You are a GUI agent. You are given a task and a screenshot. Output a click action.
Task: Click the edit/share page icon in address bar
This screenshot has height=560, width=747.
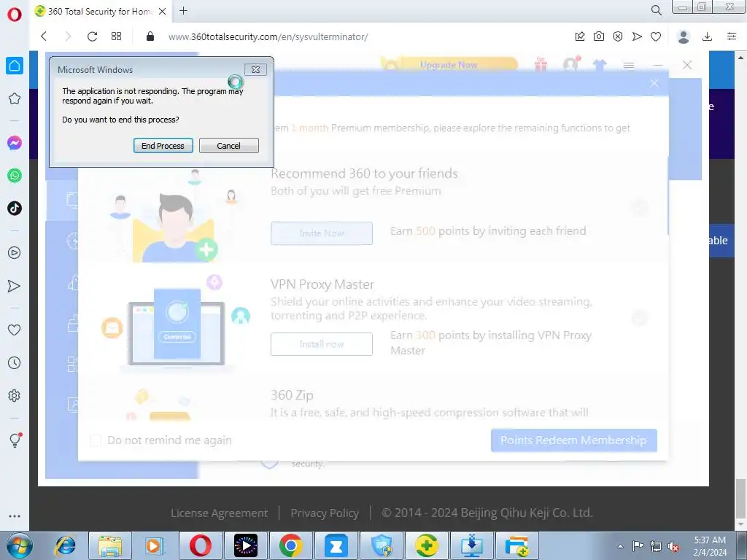(580, 36)
